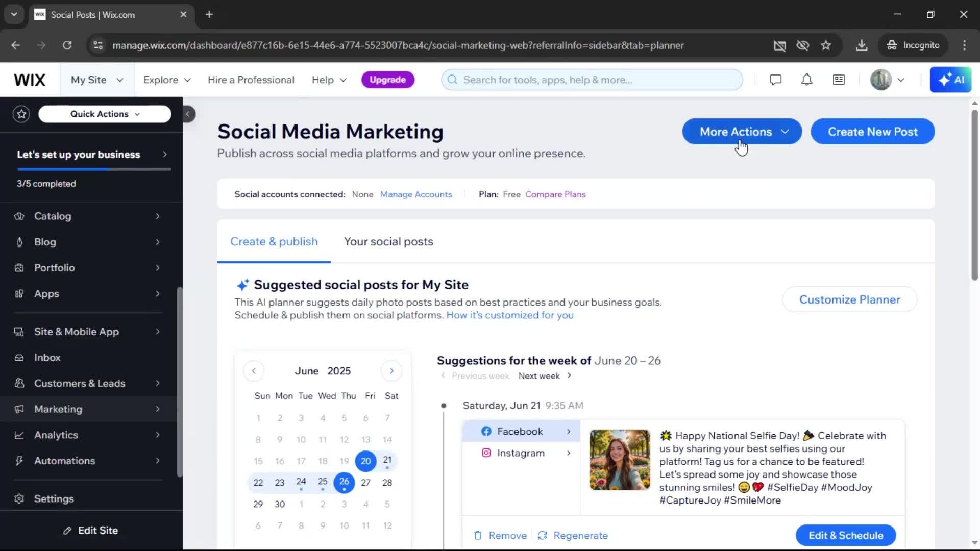
Task: Select June 26 on the calendar
Action: click(x=344, y=482)
